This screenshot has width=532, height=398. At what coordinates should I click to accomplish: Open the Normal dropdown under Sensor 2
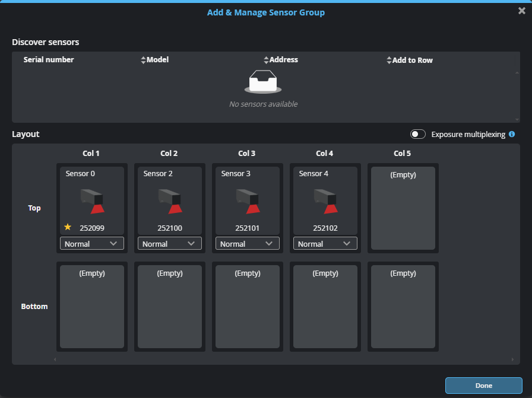[x=170, y=244]
